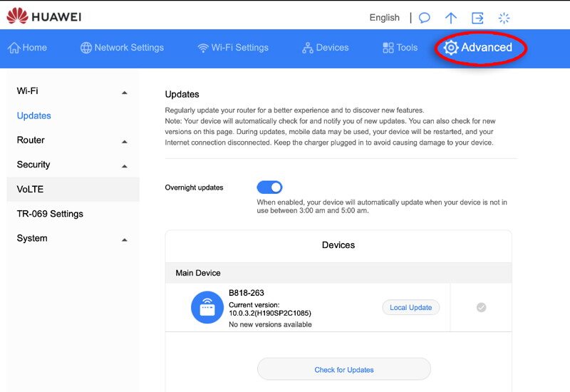Click the 'Current version:' label
Image resolution: width=570 pixels, height=392 pixels.
[x=254, y=305]
